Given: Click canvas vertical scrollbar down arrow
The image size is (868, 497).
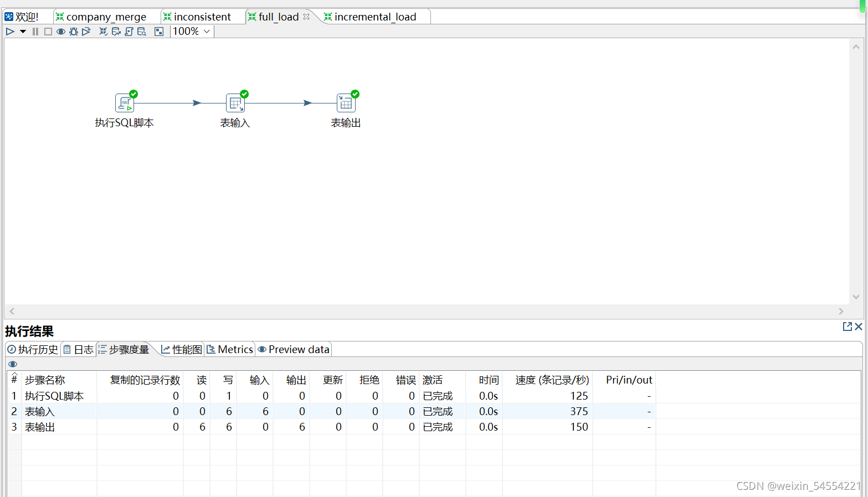Looking at the screenshot, I should click(856, 297).
